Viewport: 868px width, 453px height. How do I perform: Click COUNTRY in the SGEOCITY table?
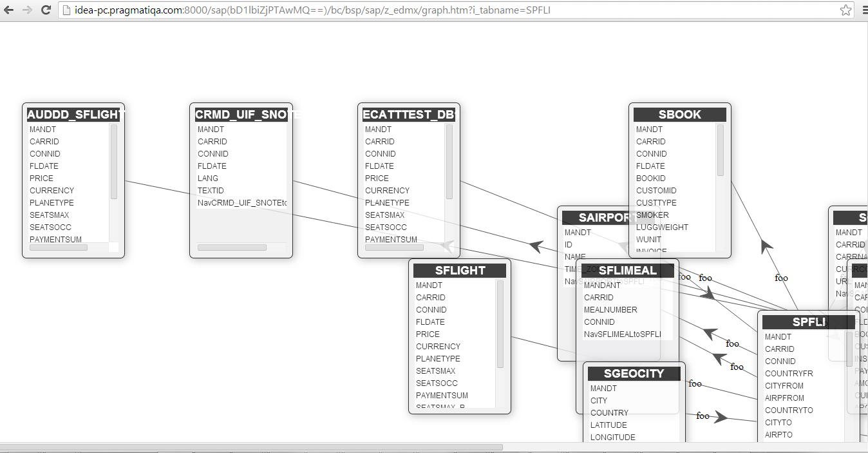click(609, 413)
